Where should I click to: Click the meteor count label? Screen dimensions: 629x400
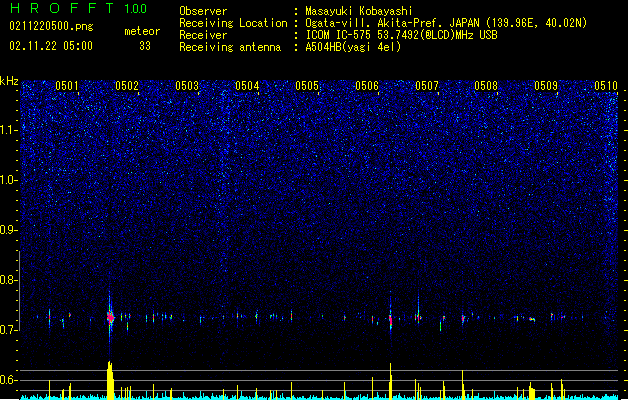pyautogui.click(x=142, y=31)
